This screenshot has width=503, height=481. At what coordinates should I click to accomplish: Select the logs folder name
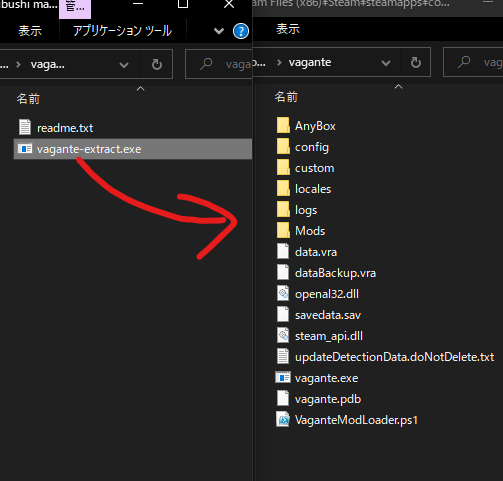(x=306, y=210)
